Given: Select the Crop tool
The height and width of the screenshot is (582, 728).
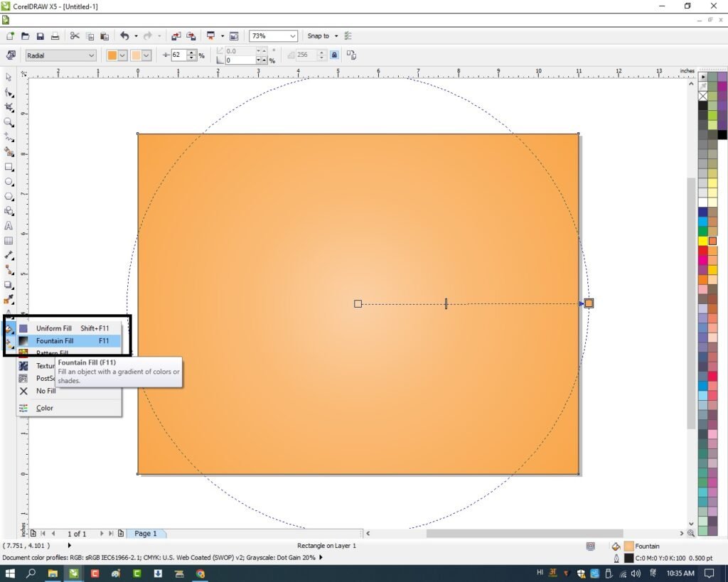Looking at the screenshot, I should (x=9, y=107).
